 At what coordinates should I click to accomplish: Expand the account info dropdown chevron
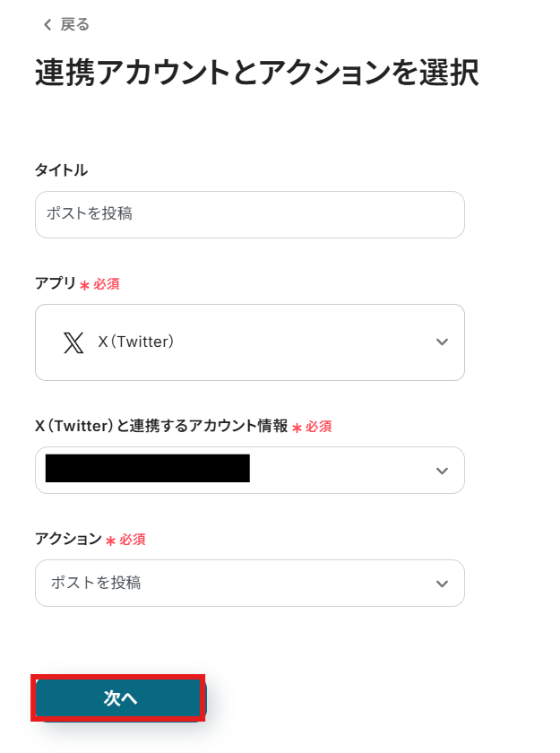point(441,471)
